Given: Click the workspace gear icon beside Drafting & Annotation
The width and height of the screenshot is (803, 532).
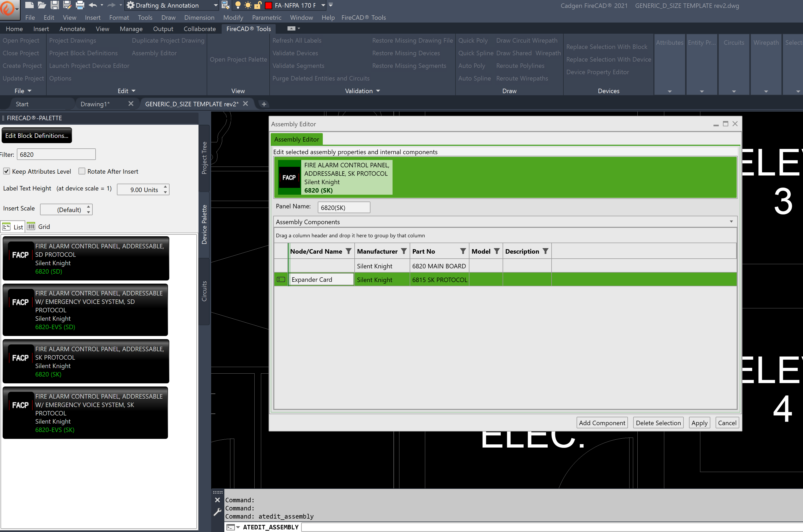Looking at the screenshot, I should [x=130, y=5].
